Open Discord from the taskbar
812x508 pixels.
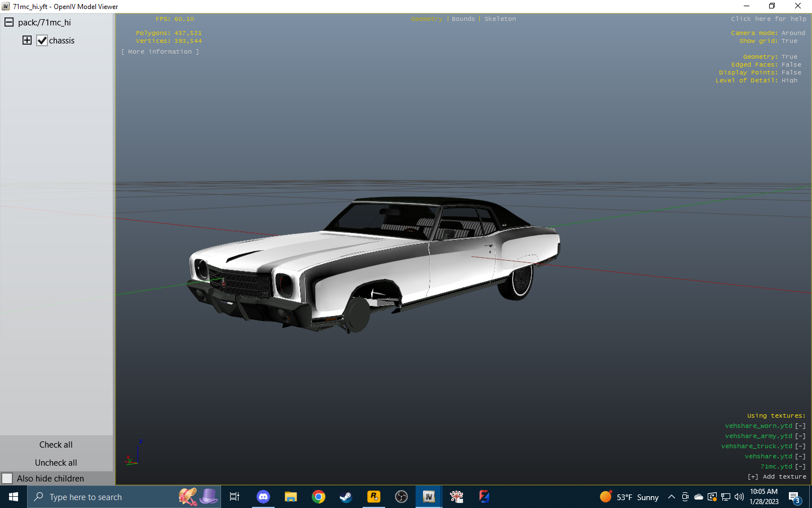(263, 497)
